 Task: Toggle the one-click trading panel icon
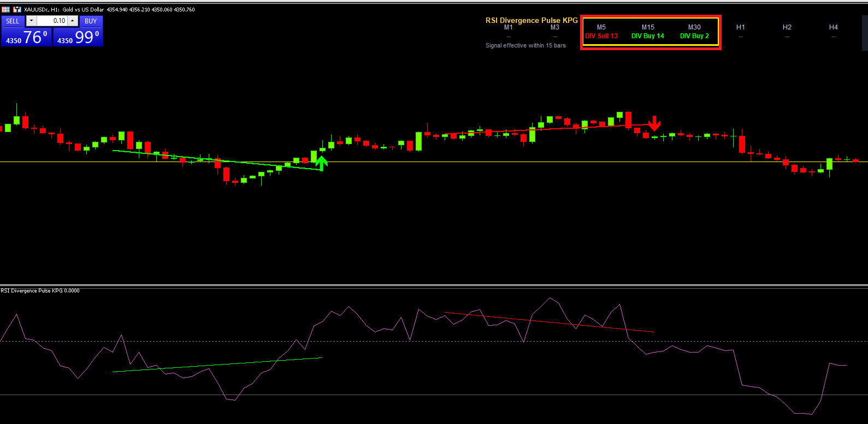[5, 9]
